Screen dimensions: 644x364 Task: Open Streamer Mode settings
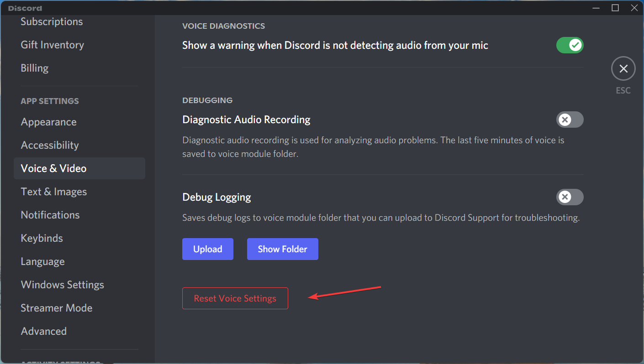coord(57,308)
